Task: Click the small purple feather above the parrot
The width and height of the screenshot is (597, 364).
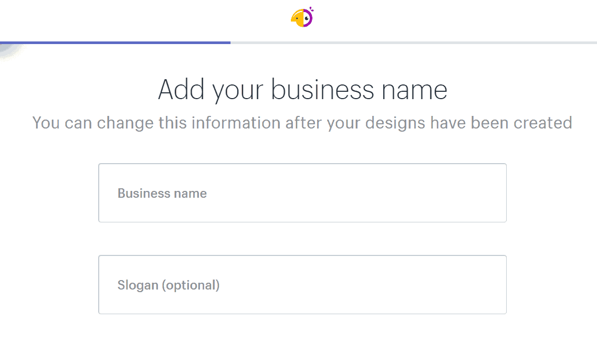Action: (x=311, y=8)
